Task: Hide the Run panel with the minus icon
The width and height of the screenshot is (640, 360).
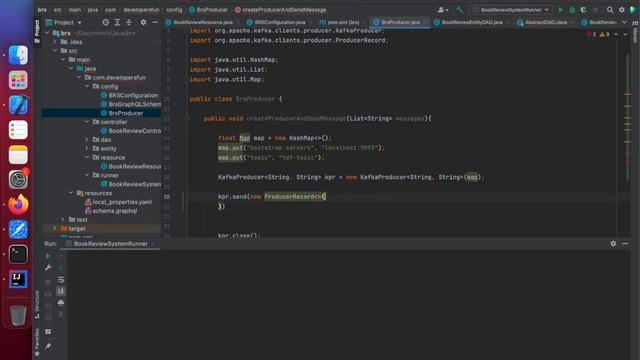Action: 625,243
